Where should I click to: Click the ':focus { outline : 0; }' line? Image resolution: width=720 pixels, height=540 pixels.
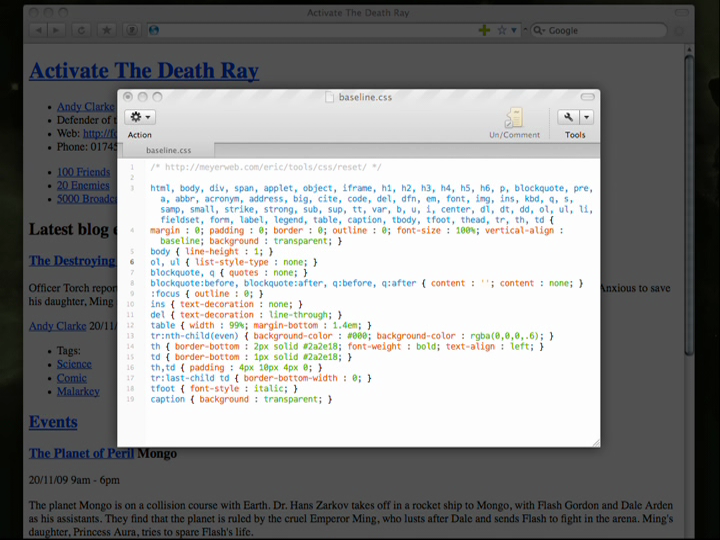pyautogui.click(x=207, y=293)
